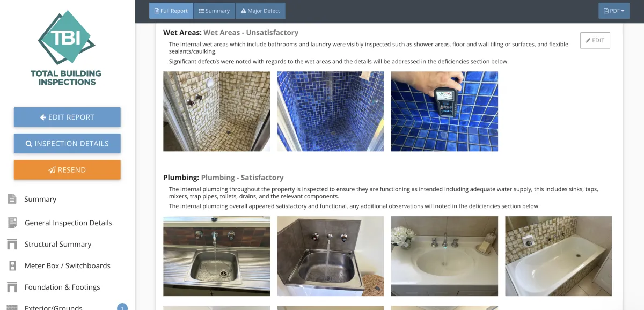Switch to the Summary tab
The height and width of the screenshot is (310, 644).
tap(214, 11)
